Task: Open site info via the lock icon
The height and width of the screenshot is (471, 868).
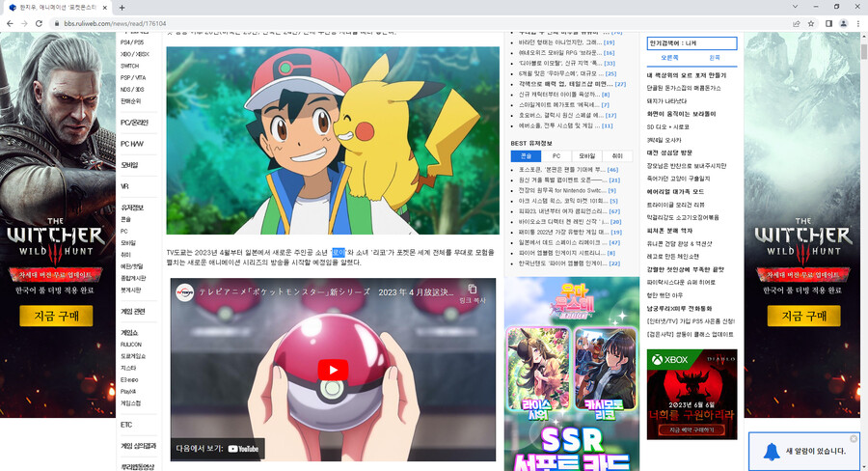Action: [56, 24]
